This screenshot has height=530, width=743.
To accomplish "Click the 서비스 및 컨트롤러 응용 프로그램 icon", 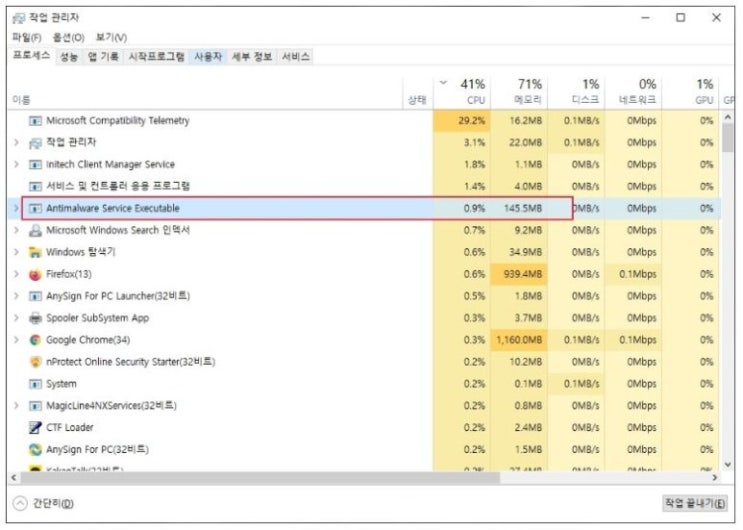I will (x=35, y=186).
